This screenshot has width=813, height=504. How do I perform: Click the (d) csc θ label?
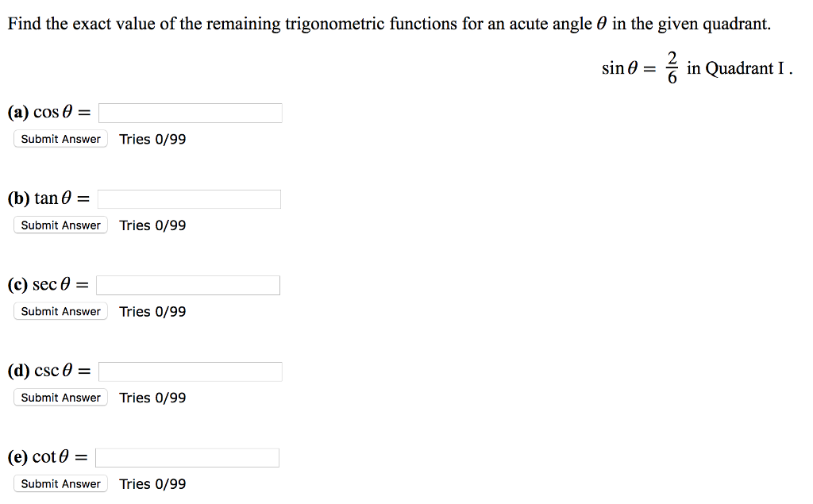46,371
